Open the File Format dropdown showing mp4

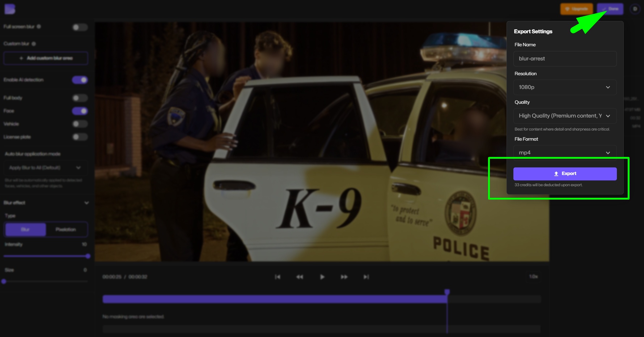pos(565,152)
